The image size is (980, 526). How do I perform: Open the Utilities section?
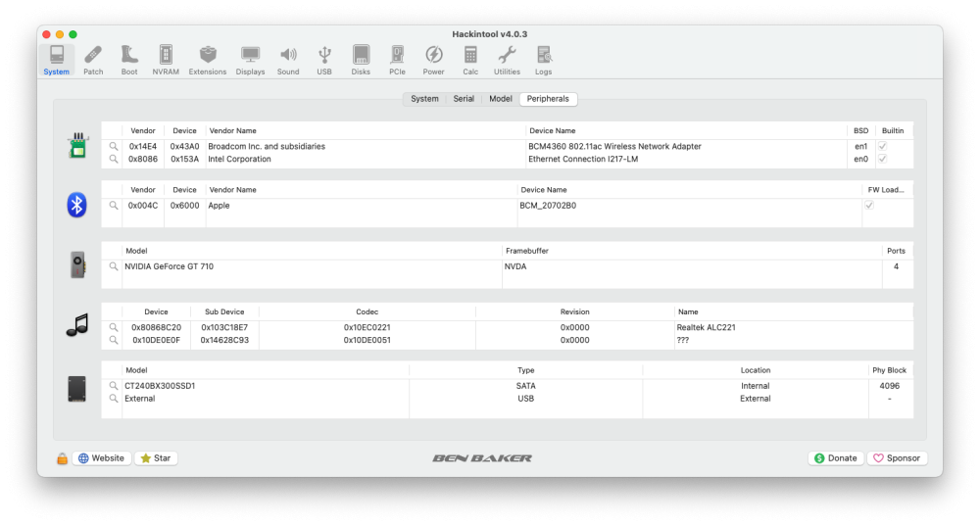point(507,61)
